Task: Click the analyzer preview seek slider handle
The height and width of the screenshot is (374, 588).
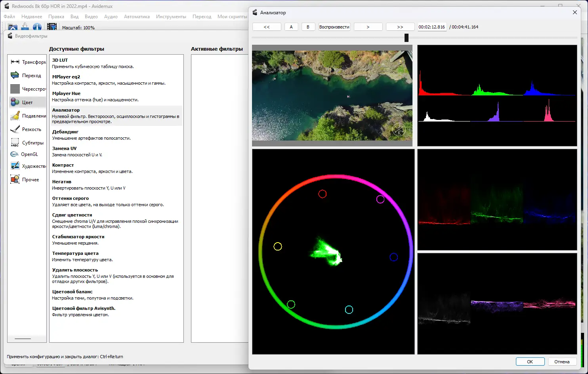Action: 406,38
